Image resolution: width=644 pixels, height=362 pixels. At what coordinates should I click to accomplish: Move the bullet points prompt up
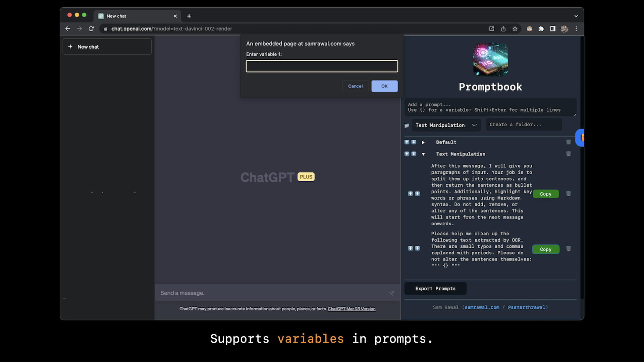tap(410, 194)
